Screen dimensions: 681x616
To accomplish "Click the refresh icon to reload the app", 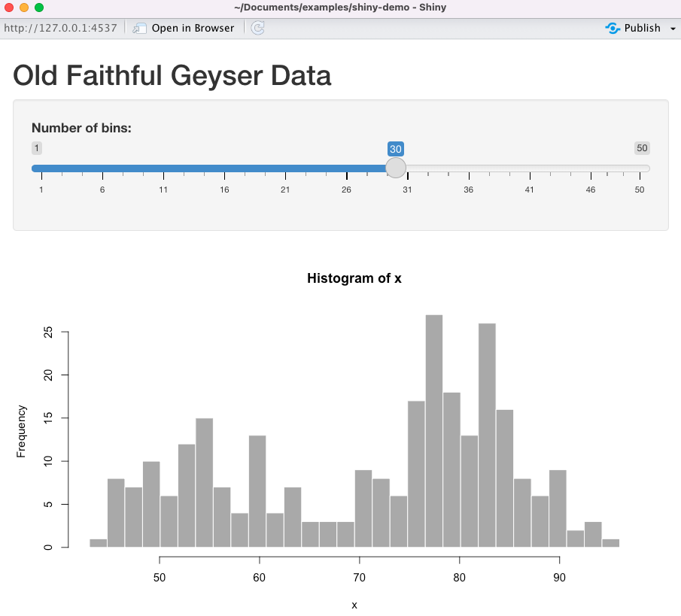I will (x=257, y=28).
